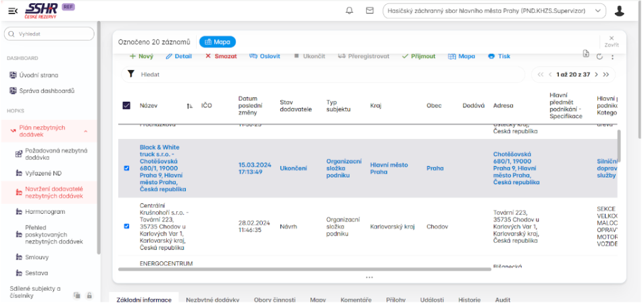Open the Hasičský záchranný sbor organization dropdown
Screen dimensions: 644x305
click(x=493, y=11)
